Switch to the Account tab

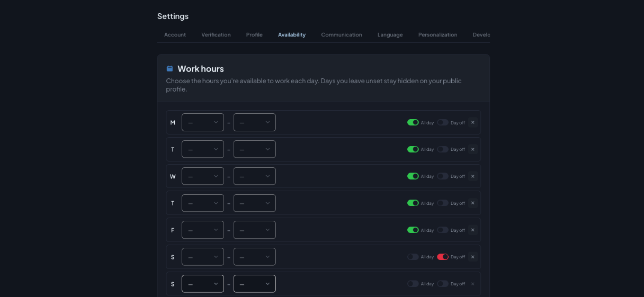click(175, 35)
